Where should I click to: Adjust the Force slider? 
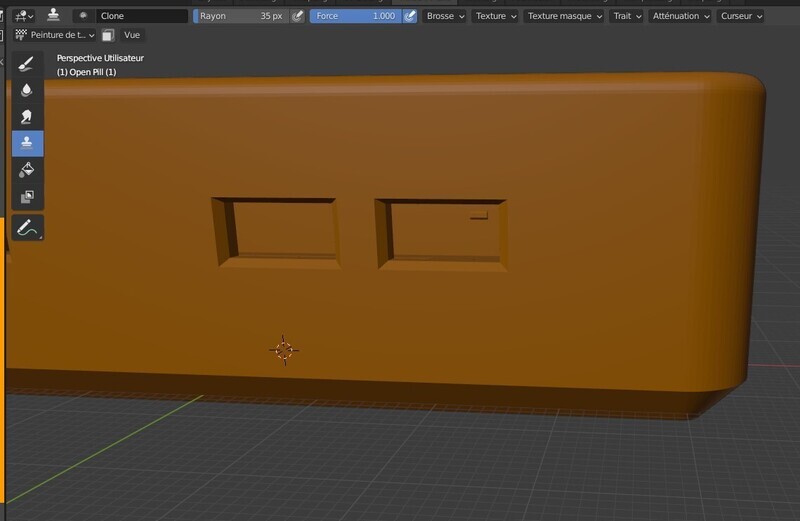pyautogui.click(x=356, y=16)
